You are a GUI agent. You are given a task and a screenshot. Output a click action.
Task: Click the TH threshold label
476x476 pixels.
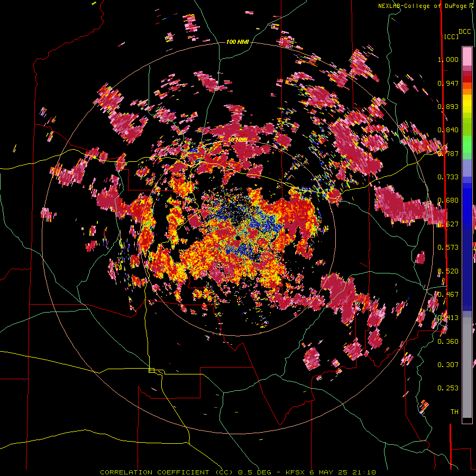coord(454,412)
